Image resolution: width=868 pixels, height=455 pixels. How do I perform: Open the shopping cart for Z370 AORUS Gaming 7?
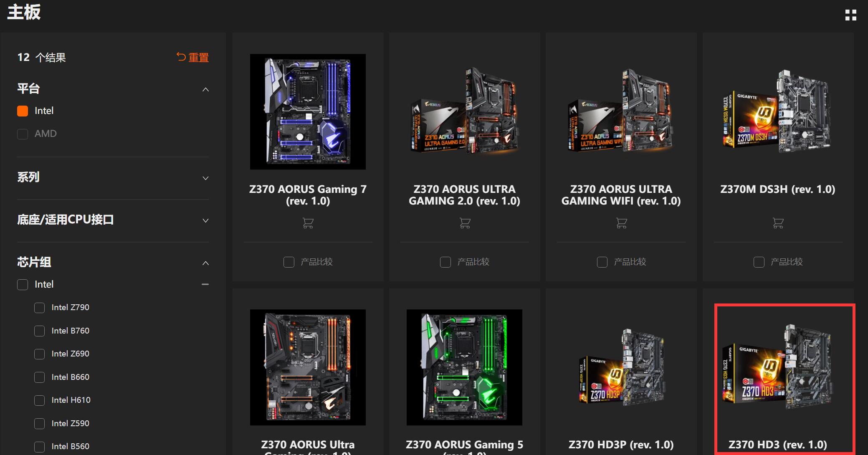tap(308, 223)
